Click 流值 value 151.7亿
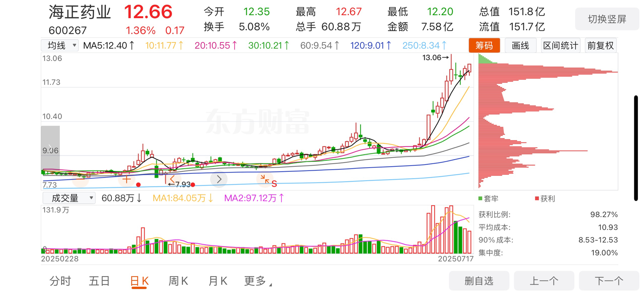Screen dimensions: 644x297 coord(526,27)
